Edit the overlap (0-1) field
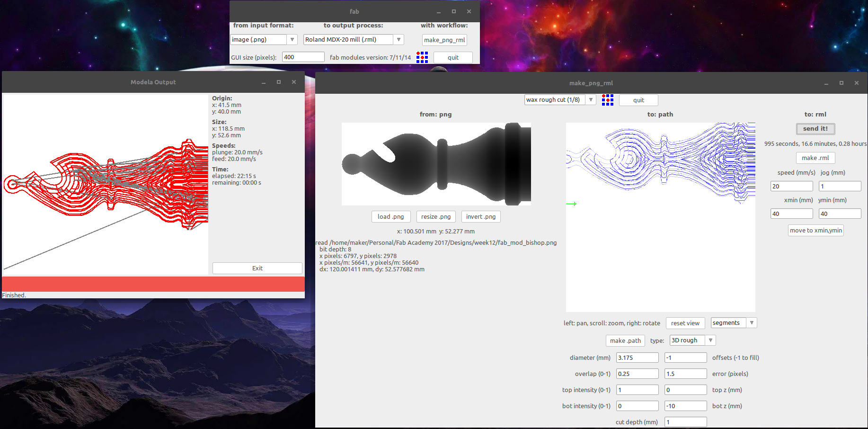 (638, 374)
